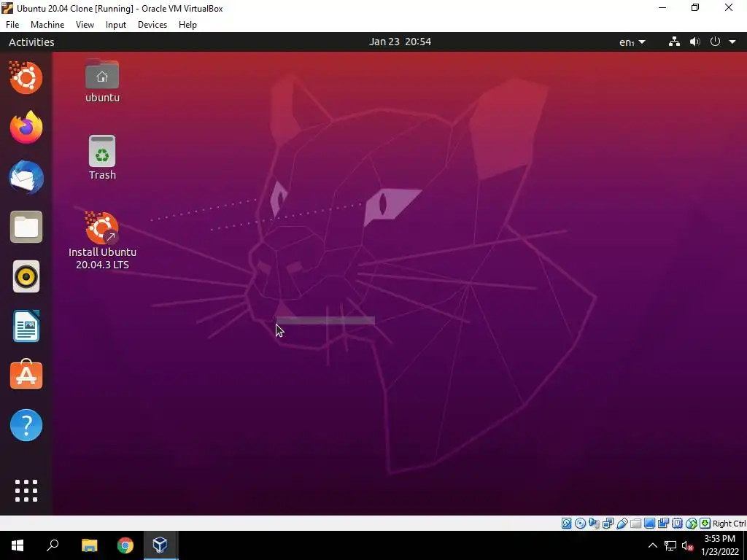Open the Help menu
This screenshot has height=560, width=747.
click(x=187, y=25)
